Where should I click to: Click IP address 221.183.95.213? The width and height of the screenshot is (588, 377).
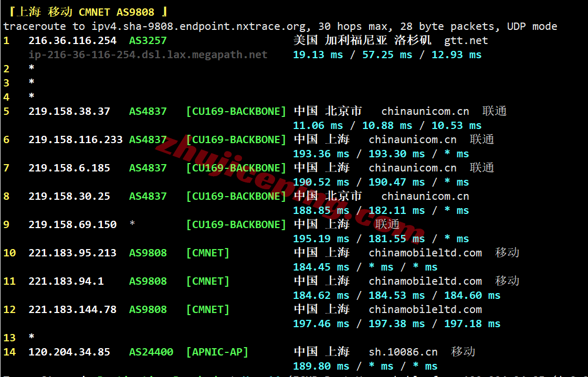point(72,253)
